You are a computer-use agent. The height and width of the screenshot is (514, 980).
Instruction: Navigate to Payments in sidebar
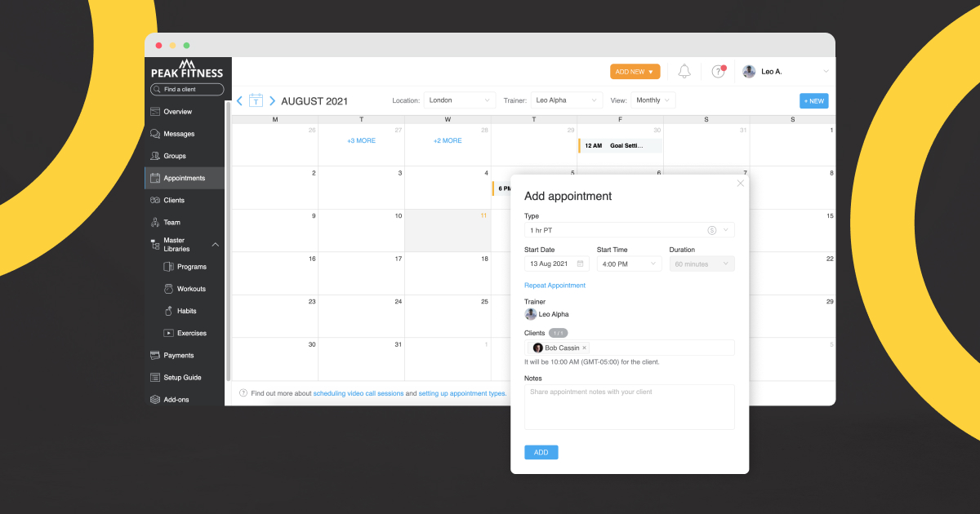coord(178,356)
